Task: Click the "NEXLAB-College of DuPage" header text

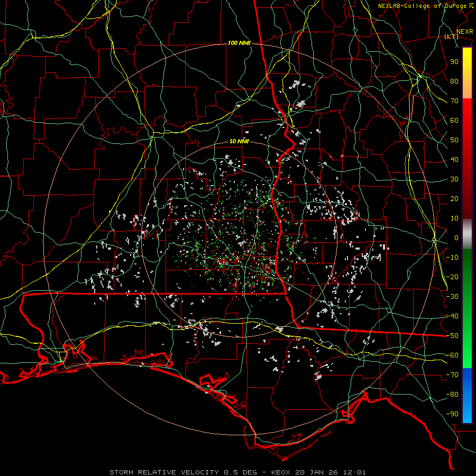Action: click(x=422, y=6)
